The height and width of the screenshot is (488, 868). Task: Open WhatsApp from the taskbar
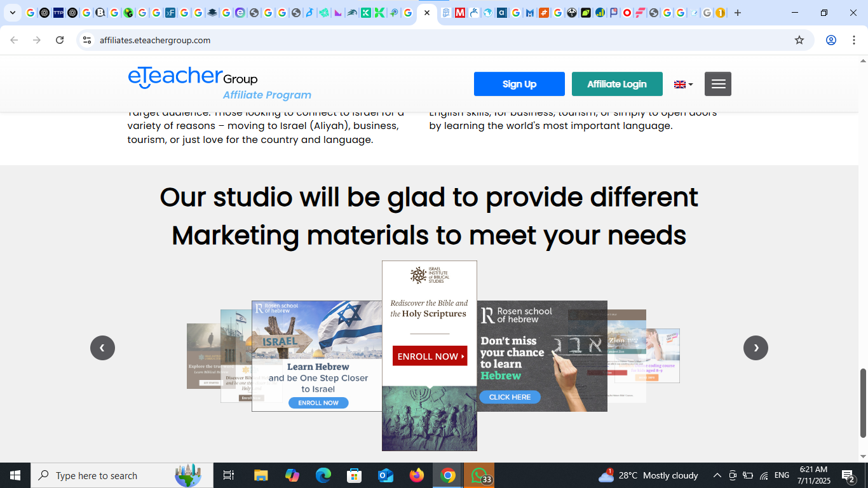coord(480,475)
